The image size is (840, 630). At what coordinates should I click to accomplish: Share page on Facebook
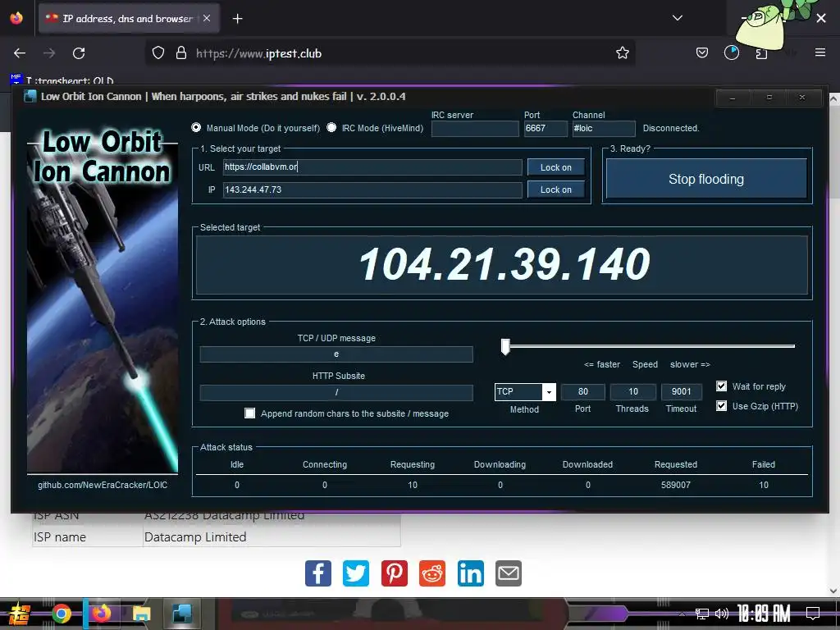[x=318, y=573]
